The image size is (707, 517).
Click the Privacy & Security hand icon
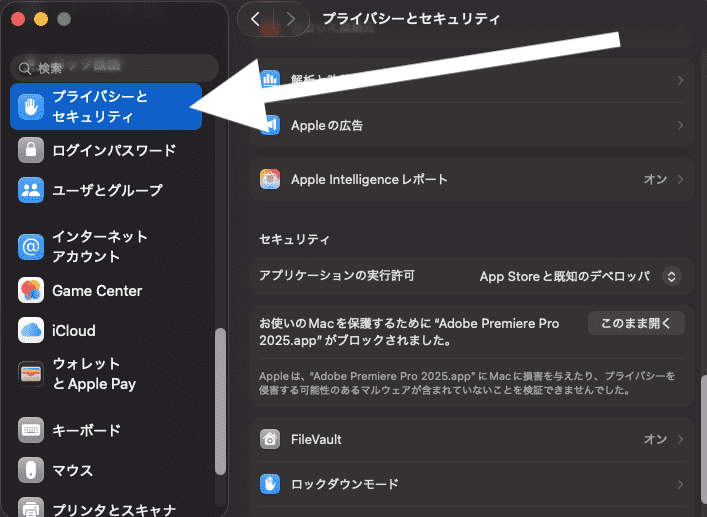tap(31, 107)
